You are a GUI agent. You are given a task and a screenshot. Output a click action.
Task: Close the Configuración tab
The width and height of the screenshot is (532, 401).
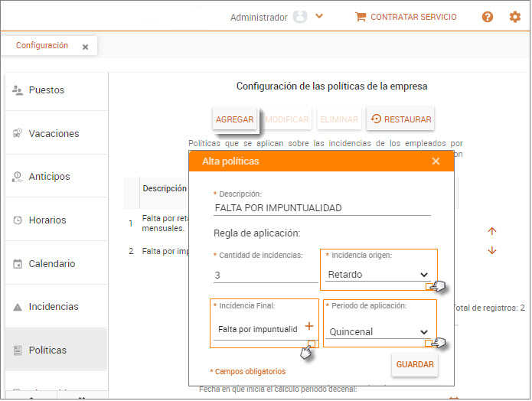[85, 47]
